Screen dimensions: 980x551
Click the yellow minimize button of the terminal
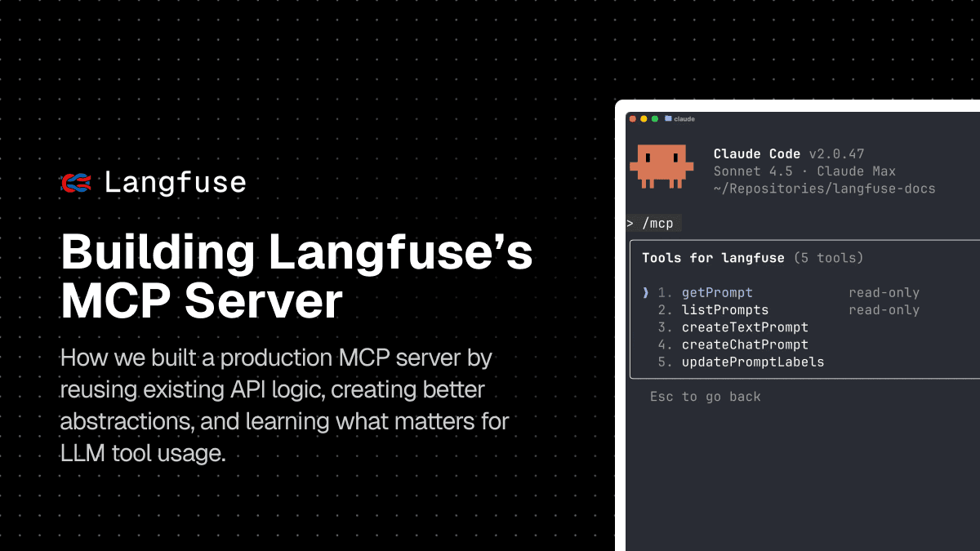[x=644, y=118]
